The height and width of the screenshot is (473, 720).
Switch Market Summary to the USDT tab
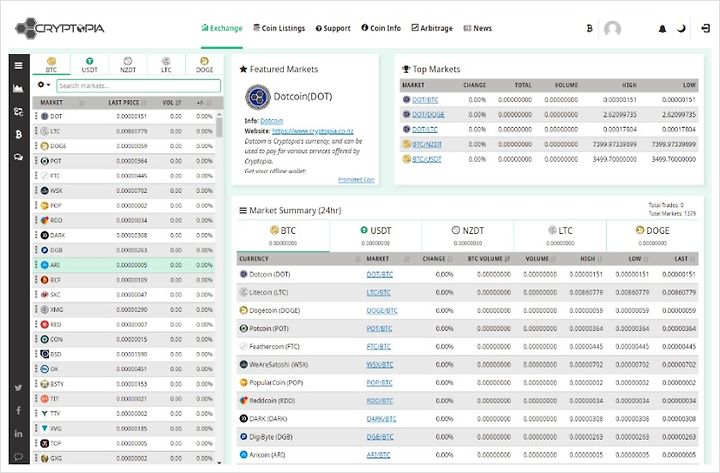click(x=376, y=236)
